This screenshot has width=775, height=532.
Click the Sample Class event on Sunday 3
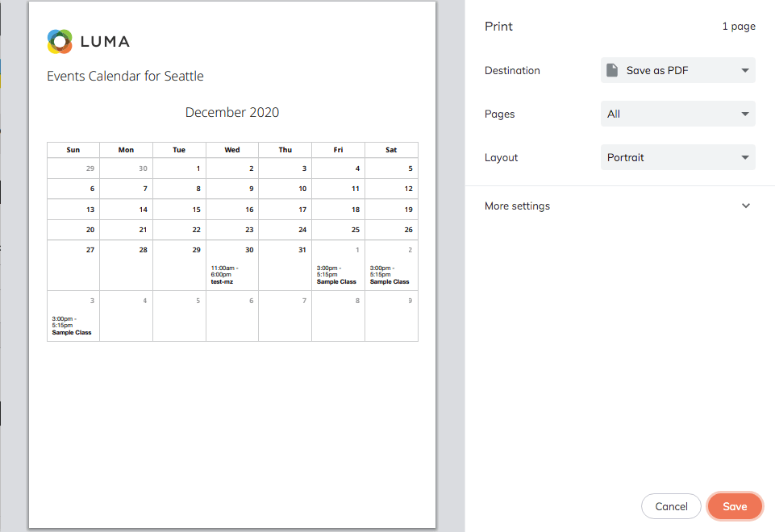click(72, 332)
